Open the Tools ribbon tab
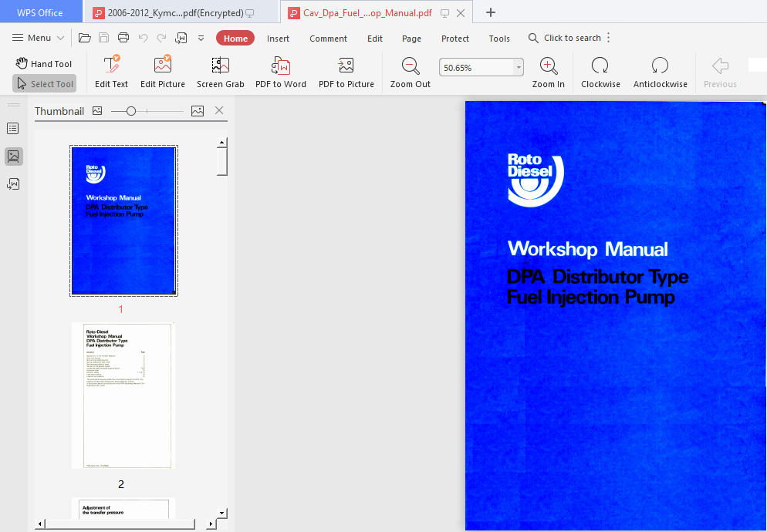The image size is (767, 532). click(499, 38)
